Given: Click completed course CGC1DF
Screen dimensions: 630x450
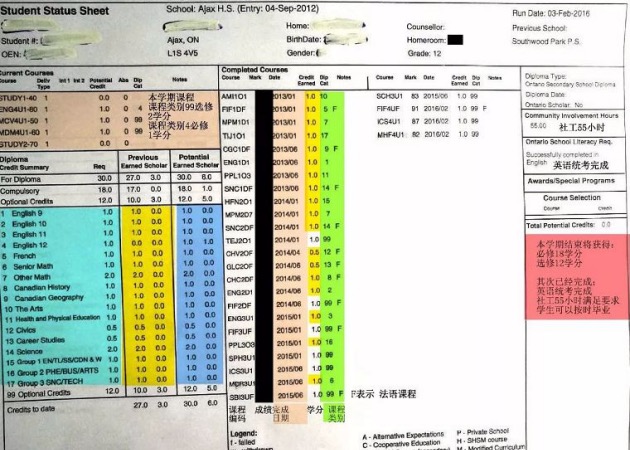Looking at the screenshot, I should coord(236,149).
